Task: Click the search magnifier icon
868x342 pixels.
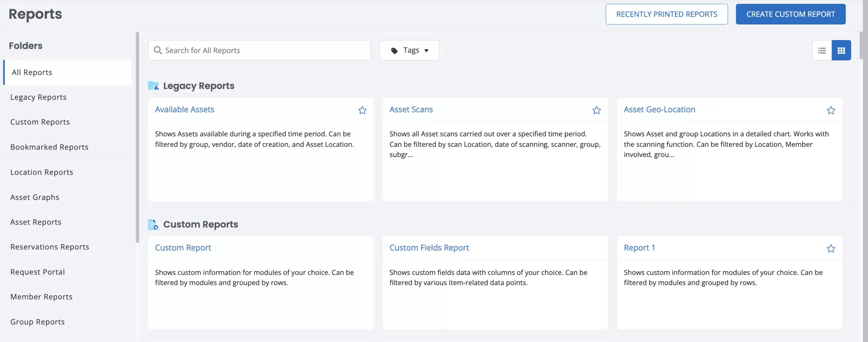Action: (x=158, y=50)
